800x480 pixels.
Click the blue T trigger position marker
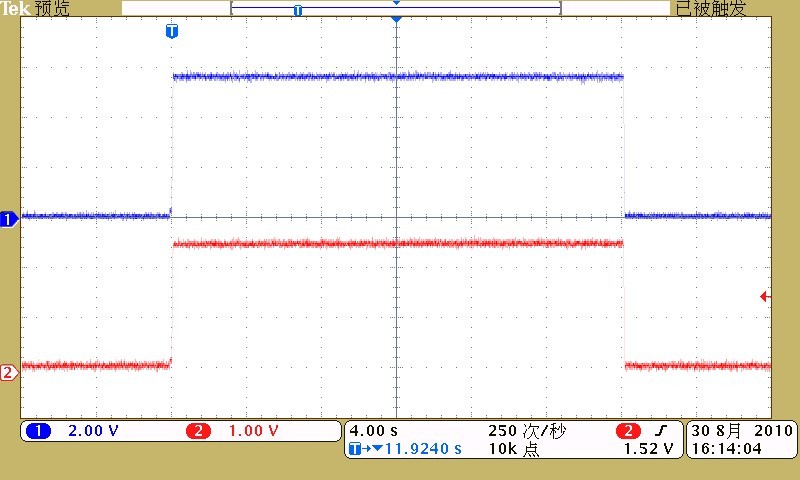pyautogui.click(x=172, y=31)
